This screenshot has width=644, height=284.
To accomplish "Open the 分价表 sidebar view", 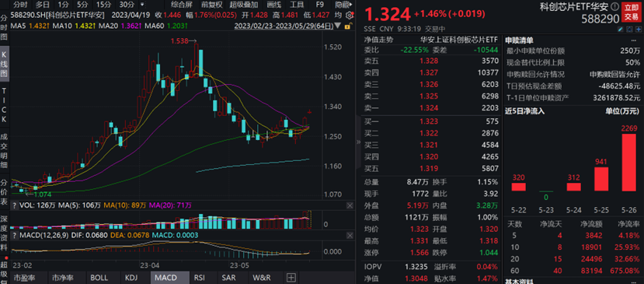I will click(4, 192).
